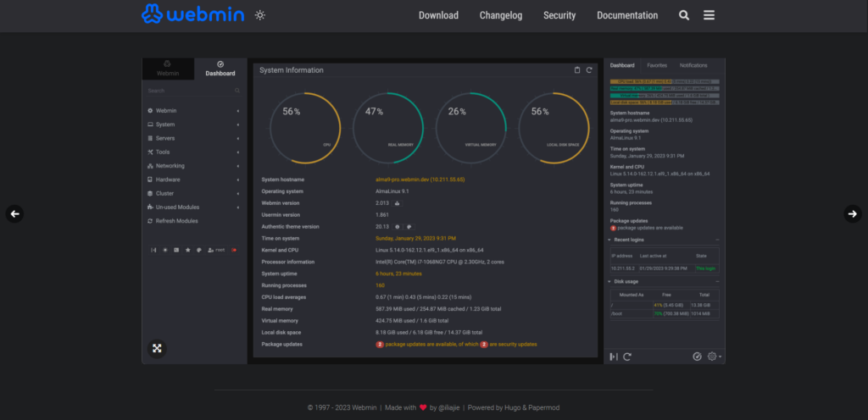868x420 pixels.
Task: Open site search magnifier icon
Action: click(x=684, y=15)
